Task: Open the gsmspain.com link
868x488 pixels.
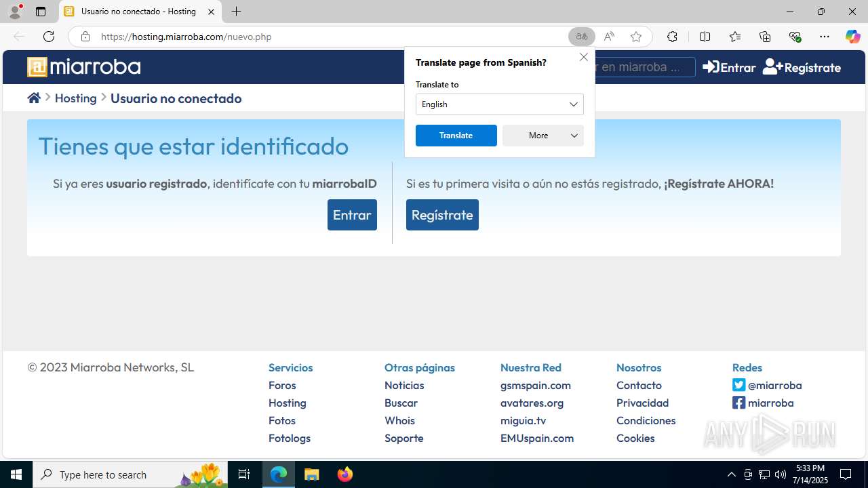Action: (x=536, y=385)
